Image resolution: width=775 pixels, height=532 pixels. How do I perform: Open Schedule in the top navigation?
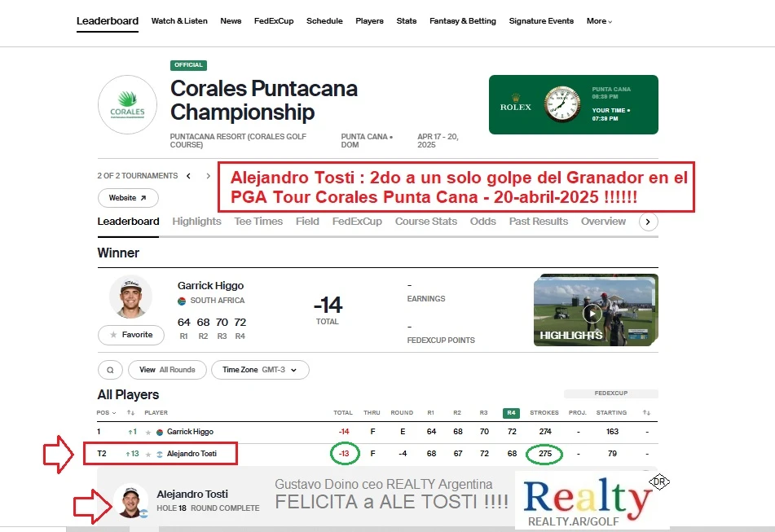pos(324,21)
